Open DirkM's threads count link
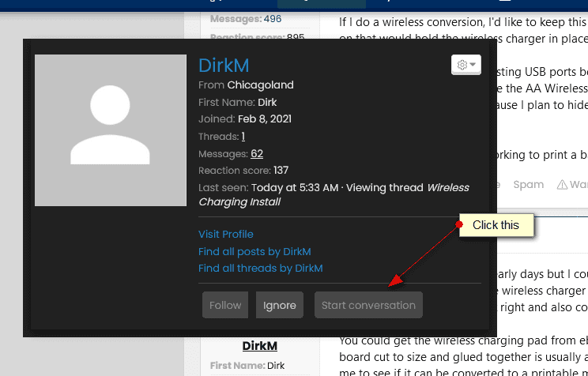This screenshot has height=376, width=588. tap(243, 137)
